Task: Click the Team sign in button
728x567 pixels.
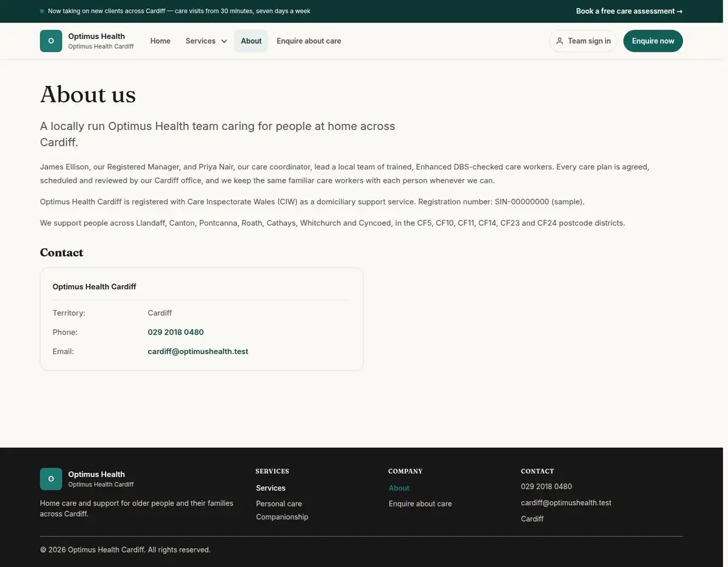Action: [583, 41]
